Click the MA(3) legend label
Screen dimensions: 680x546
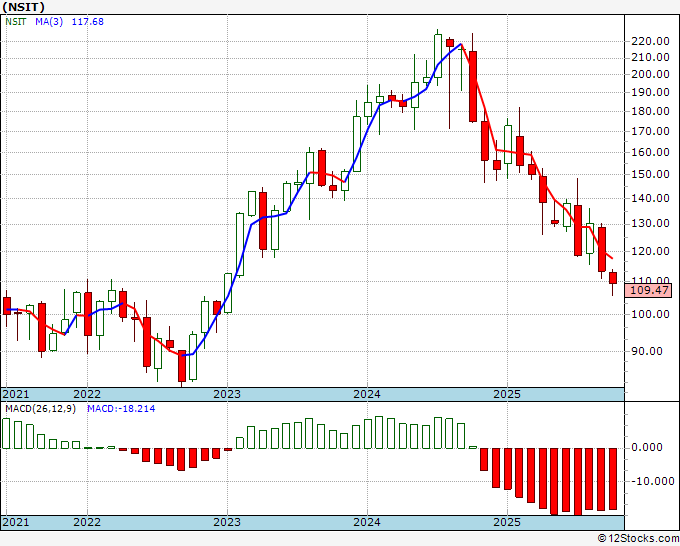(49, 21)
